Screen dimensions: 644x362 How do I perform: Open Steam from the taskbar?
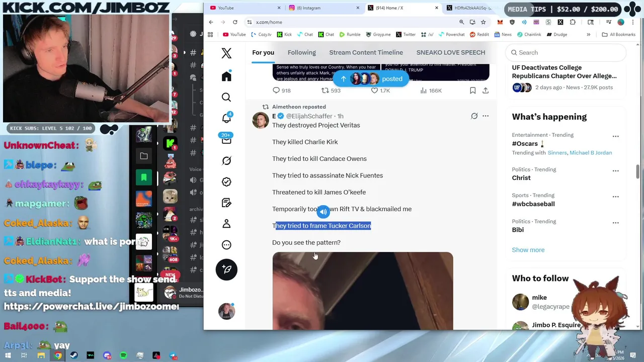(74, 355)
